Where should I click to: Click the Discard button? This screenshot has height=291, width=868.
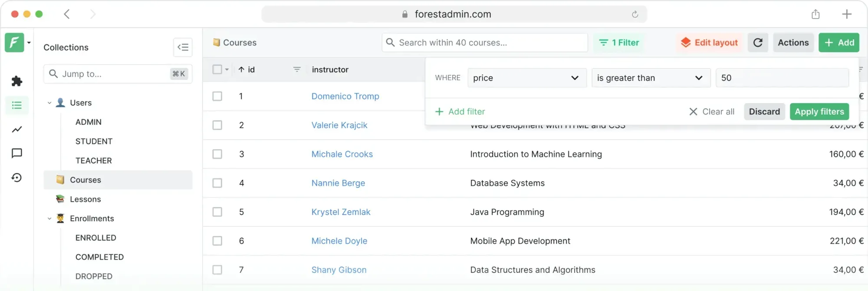(764, 111)
